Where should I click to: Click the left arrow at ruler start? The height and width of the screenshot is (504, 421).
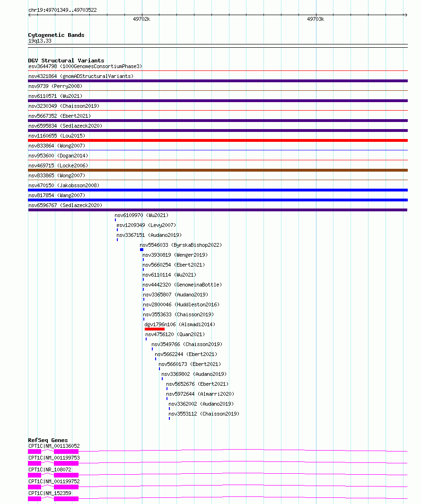[x=30, y=15]
